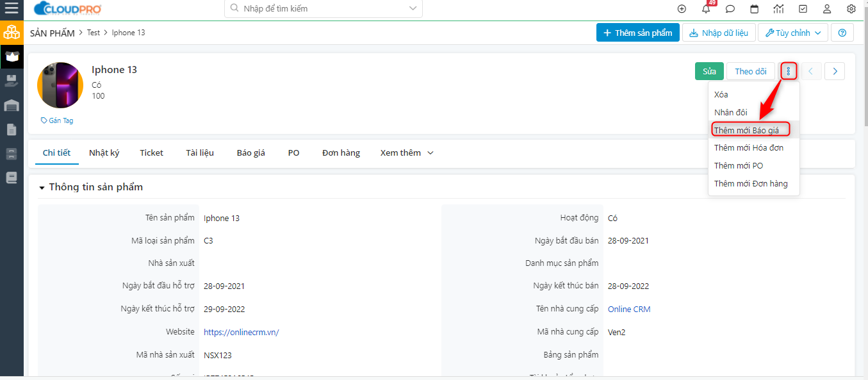This screenshot has height=380, width=868.
Task: Open the tasks checkmark icon
Action: (803, 9)
